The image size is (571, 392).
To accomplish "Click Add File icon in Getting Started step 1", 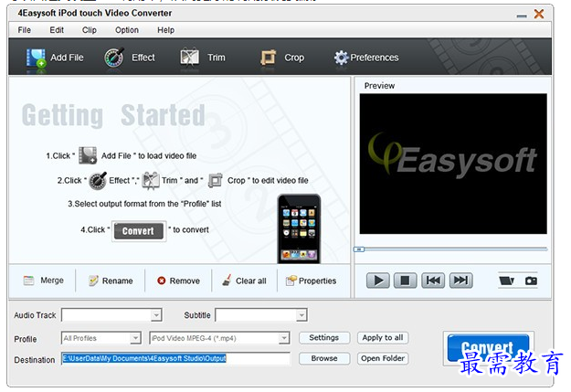I will 88,155.
